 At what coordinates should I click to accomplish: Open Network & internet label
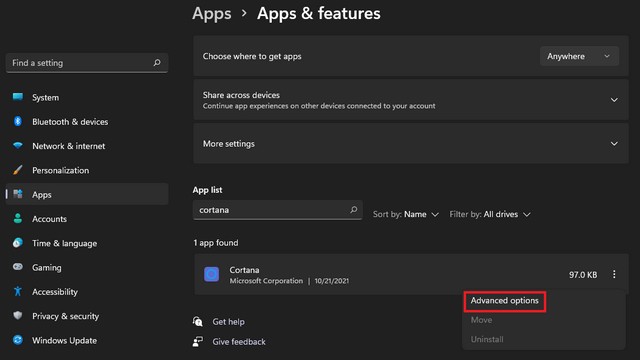click(69, 146)
